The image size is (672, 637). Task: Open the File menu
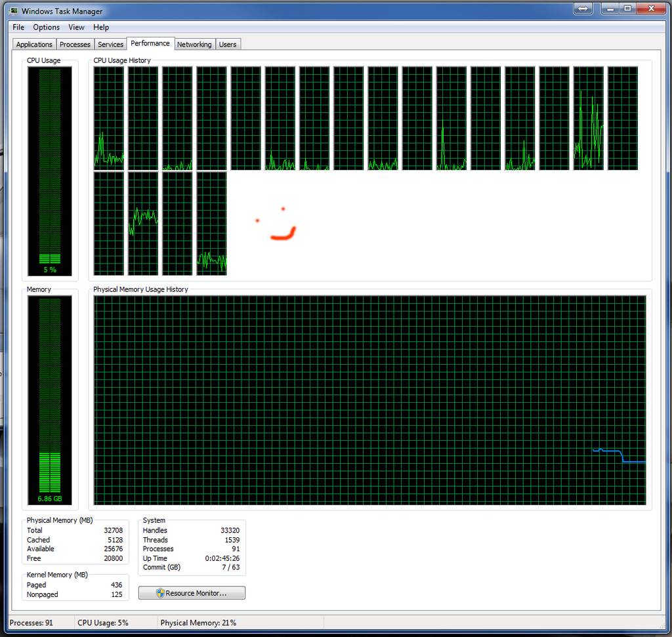click(18, 27)
